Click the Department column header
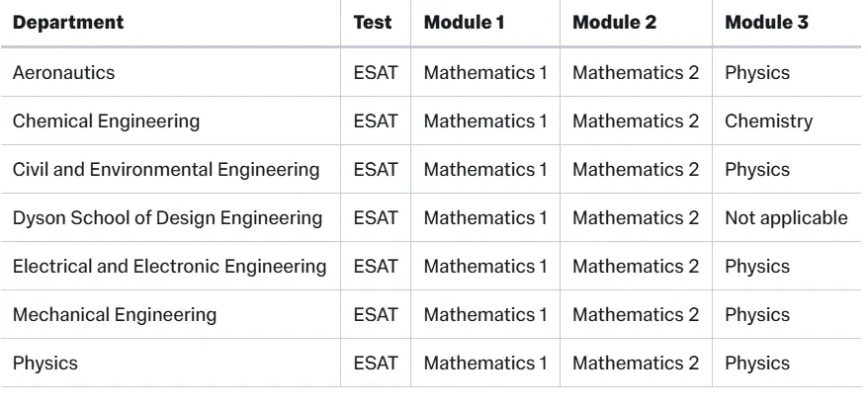 [68, 23]
